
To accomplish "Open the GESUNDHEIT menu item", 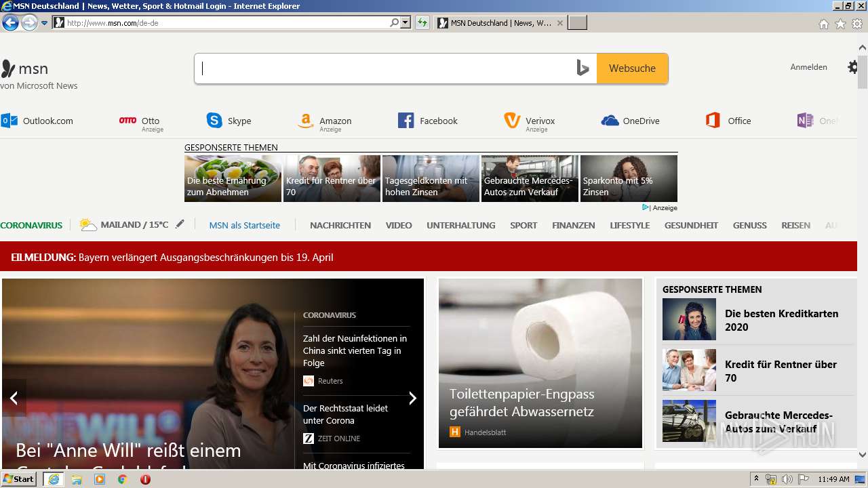I will 691,225.
